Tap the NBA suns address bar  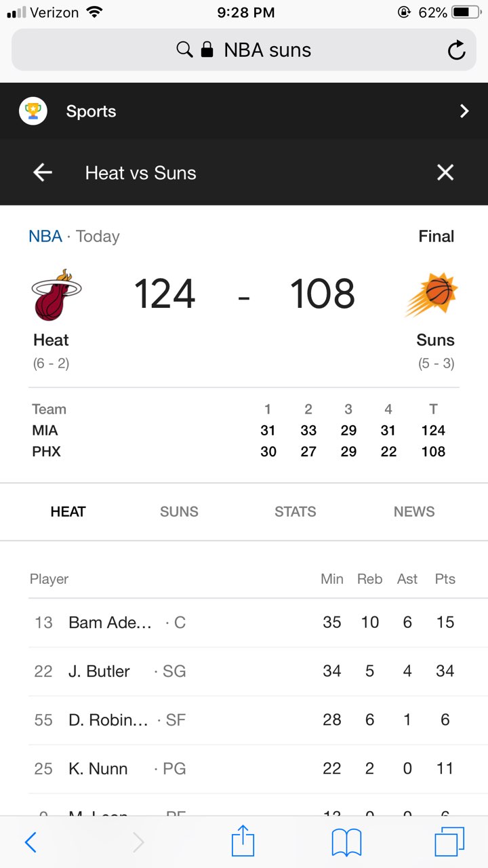[244, 50]
